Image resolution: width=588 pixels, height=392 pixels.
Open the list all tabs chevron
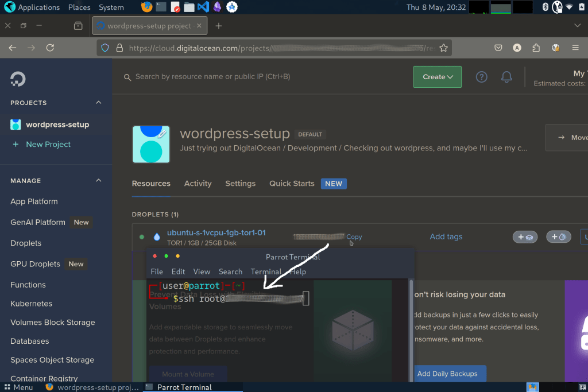pyautogui.click(x=577, y=25)
